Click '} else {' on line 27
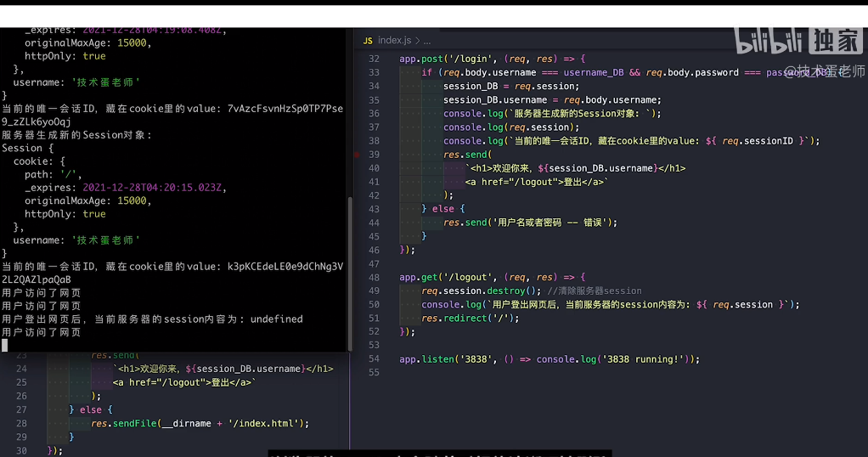 (x=91, y=410)
